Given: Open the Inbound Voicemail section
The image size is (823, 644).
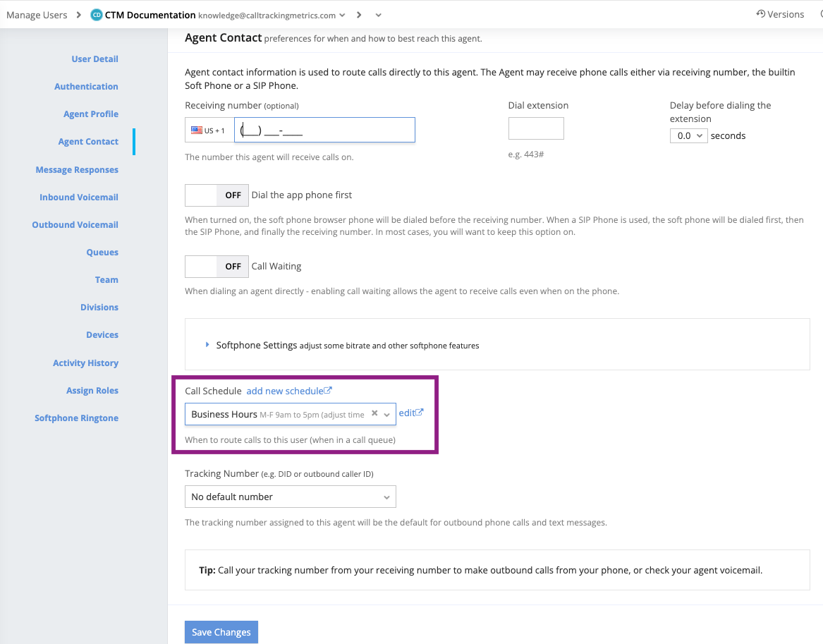Looking at the screenshot, I should click(78, 198).
